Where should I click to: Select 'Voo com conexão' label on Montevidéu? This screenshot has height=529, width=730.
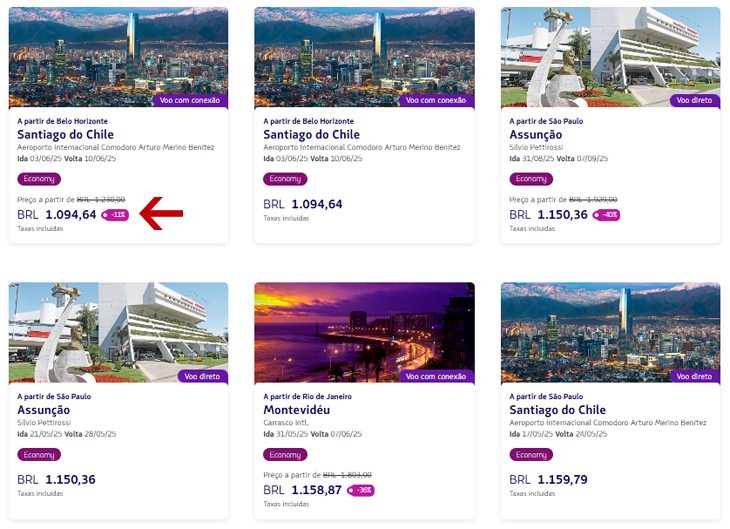coord(436,376)
